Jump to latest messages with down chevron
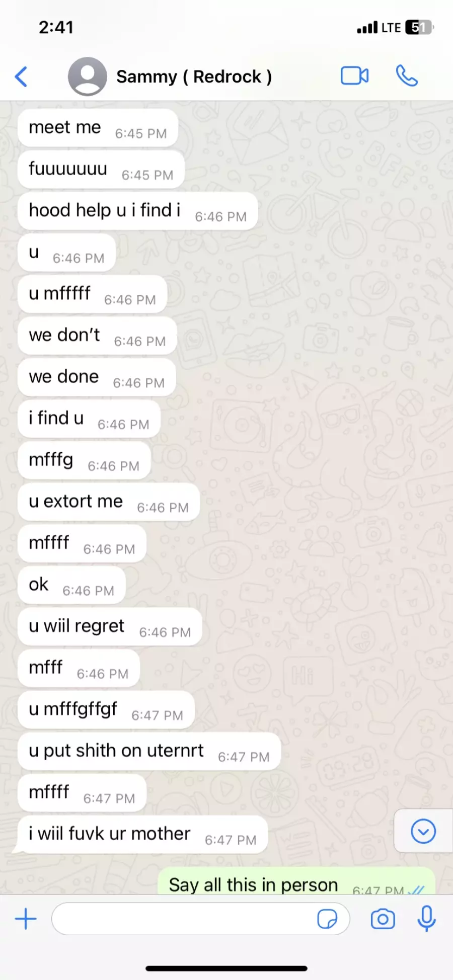Viewport: 453px width, 980px height. click(423, 831)
